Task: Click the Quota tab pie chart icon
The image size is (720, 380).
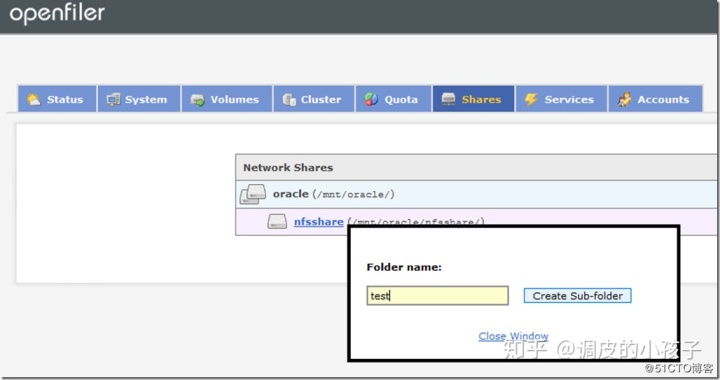Action: click(x=371, y=99)
